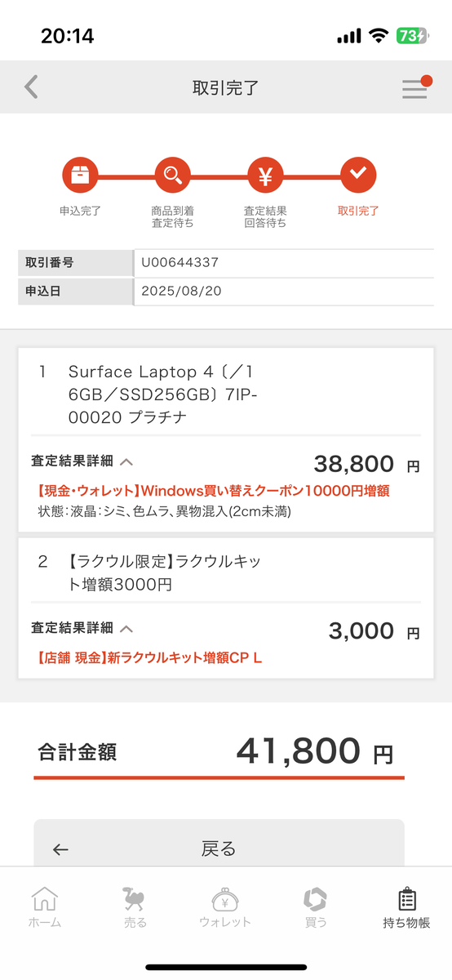Open the 売る tab
Image resolution: width=452 pixels, height=980 pixels.
[135, 907]
